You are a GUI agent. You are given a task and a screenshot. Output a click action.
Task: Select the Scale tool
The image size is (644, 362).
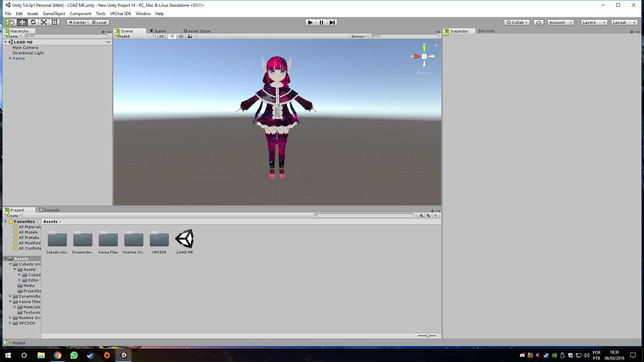point(44,22)
